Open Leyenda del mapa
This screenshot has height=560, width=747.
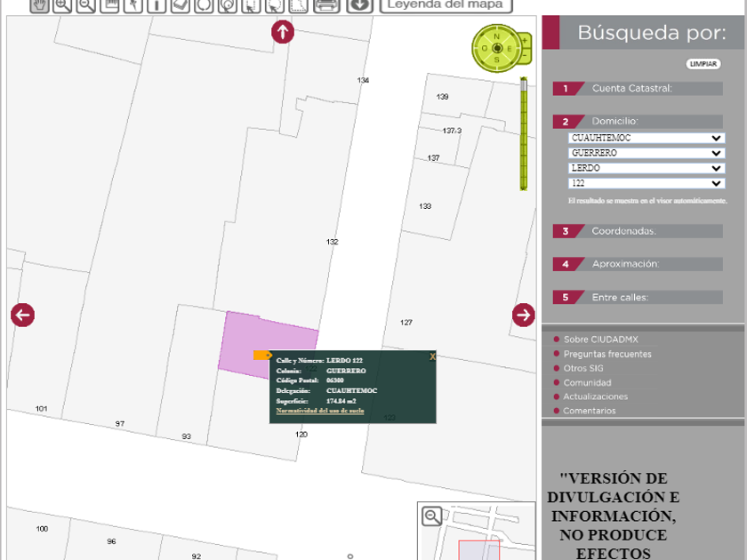click(446, 5)
